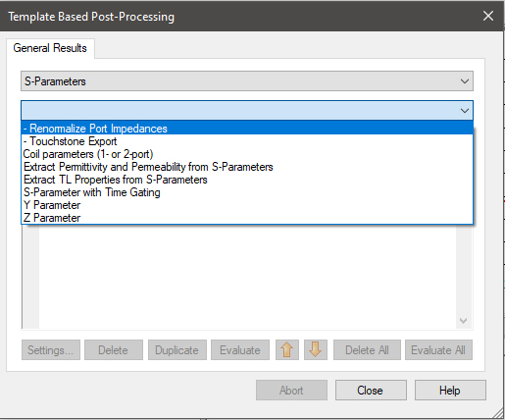Viewport: 505px width, 420px height.
Task: Click the scrollbar down arrow in list
Action: 463,321
